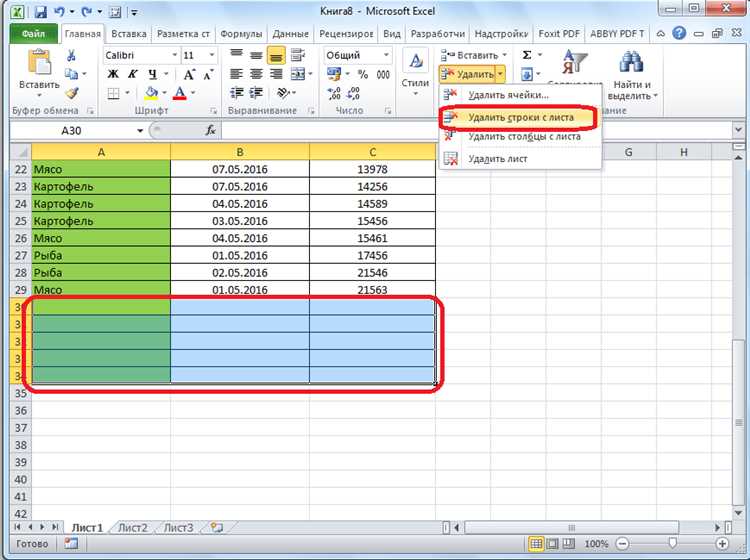Open the Удалить dropdown arrow
Image resolution: width=750 pixels, height=560 pixels.
click(500, 74)
